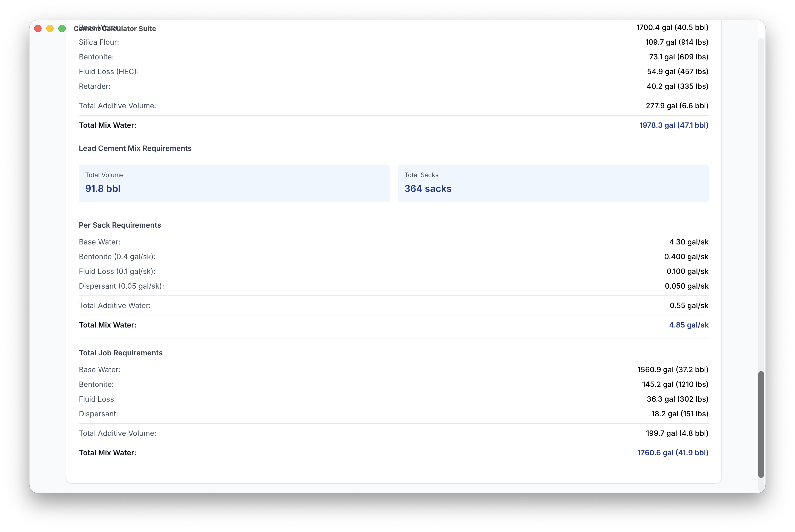This screenshot has width=795, height=532.
Task: Select the Total Volume result card
Action: point(234,183)
